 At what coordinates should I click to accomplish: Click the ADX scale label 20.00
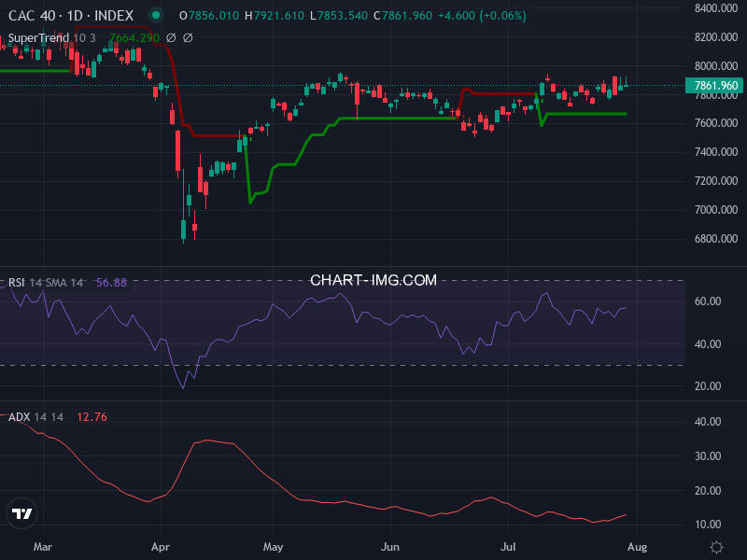(708, 491)
